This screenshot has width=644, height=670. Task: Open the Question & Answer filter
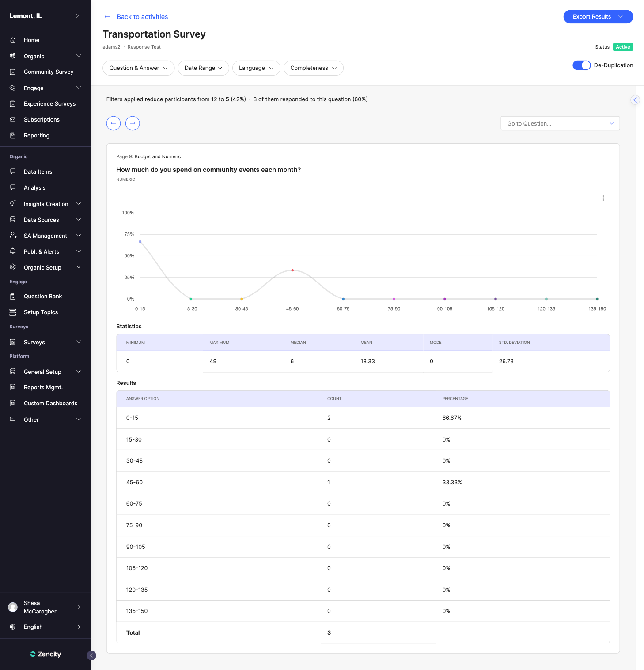(x=138, y=68)
